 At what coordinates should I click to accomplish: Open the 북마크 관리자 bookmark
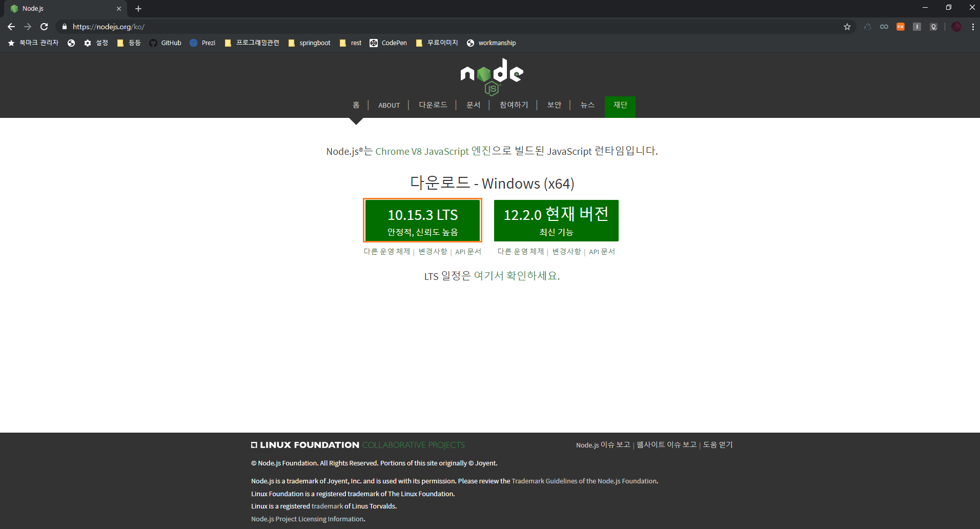33,43
